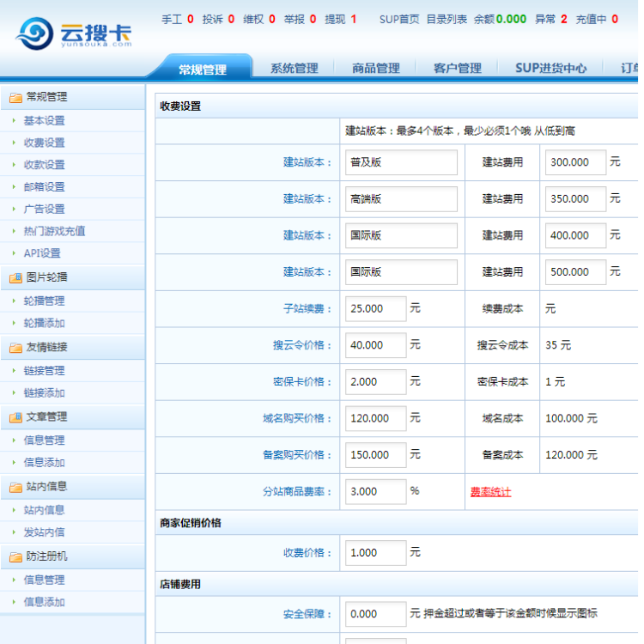Click the 300.000 建站费用 field

pos(575,162)
